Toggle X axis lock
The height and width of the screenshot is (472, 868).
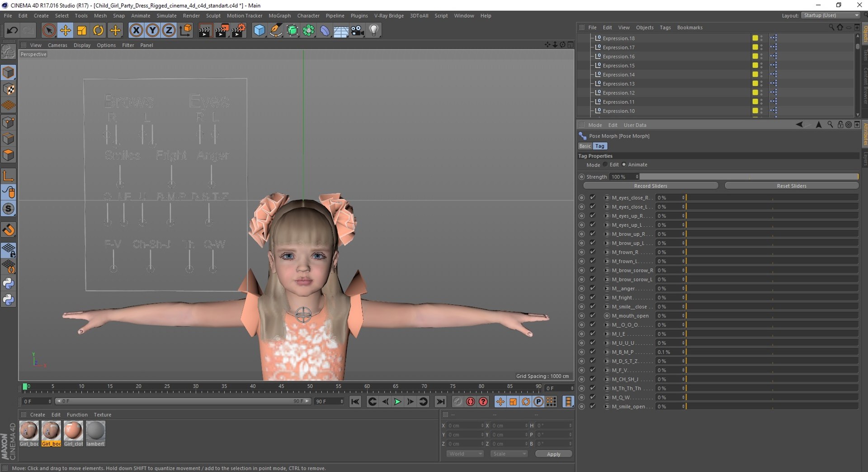[136, 30]
